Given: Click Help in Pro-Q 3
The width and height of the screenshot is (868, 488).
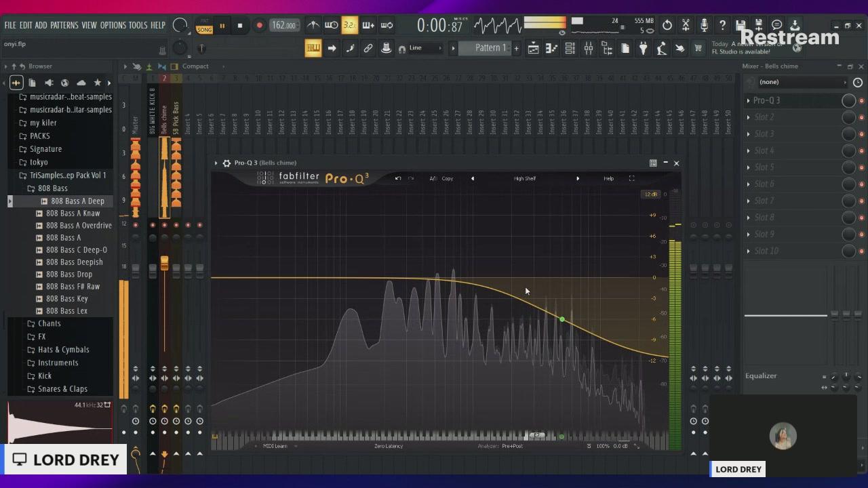Looking at the screenshot, I should click(x=608, y=179).
